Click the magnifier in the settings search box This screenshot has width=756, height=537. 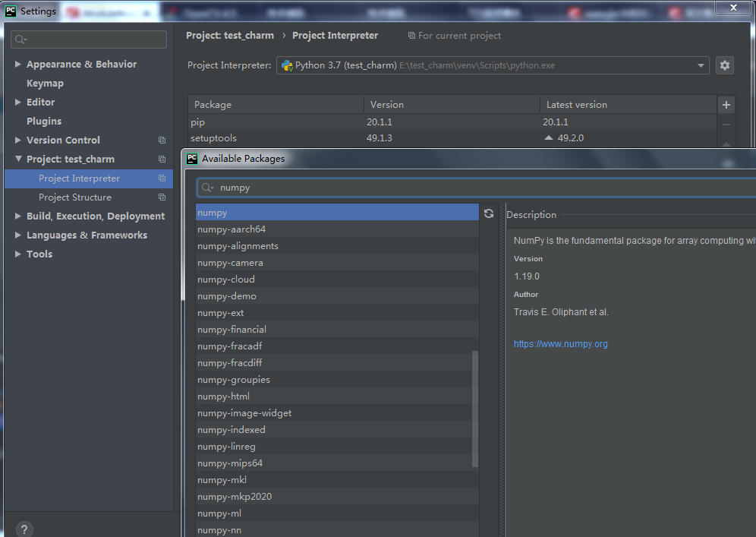18,38
